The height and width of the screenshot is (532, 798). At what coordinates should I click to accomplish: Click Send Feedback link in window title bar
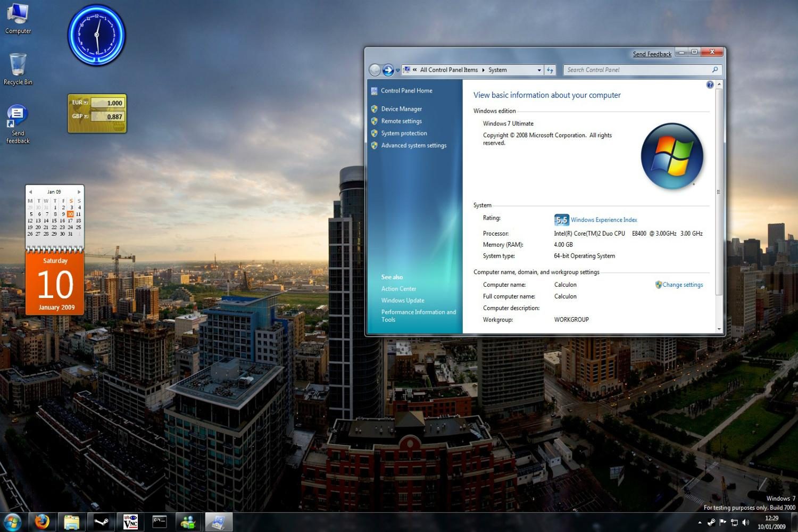[x=652, y=54]
